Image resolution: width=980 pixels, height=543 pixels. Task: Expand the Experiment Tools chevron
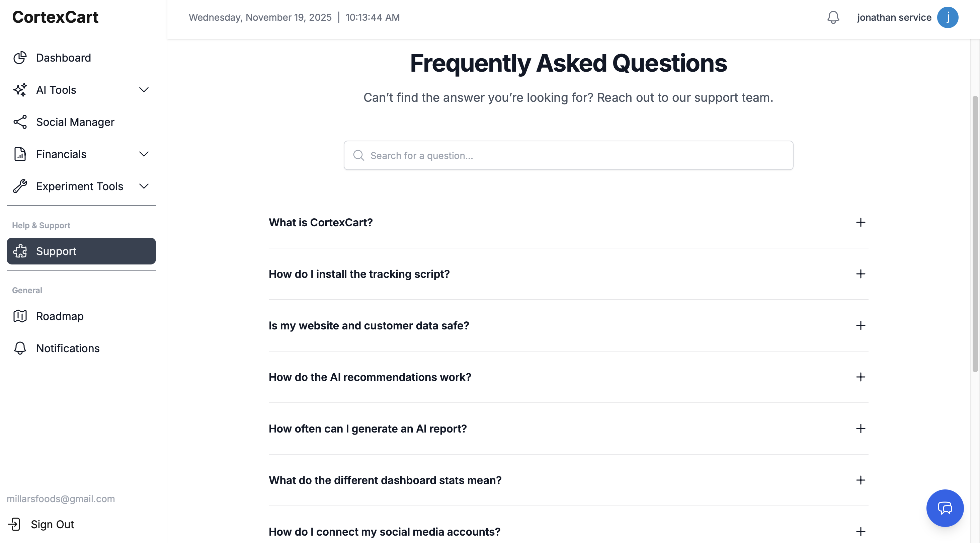coord(144,186)
